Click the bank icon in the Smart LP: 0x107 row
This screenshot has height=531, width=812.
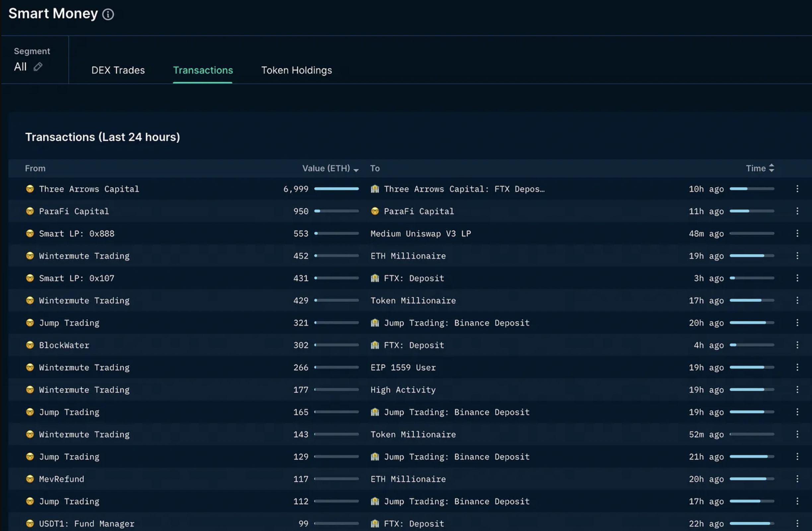click(x=375, y=278)
